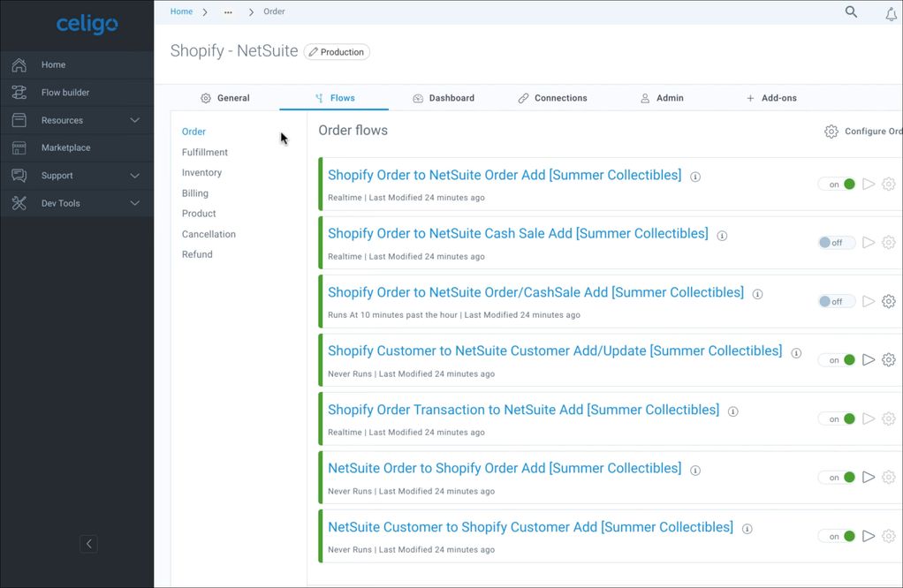
Task: Open settings gear for Shopify Order to NetSuite Cash Sale Add
Action: tap(889, 243)
